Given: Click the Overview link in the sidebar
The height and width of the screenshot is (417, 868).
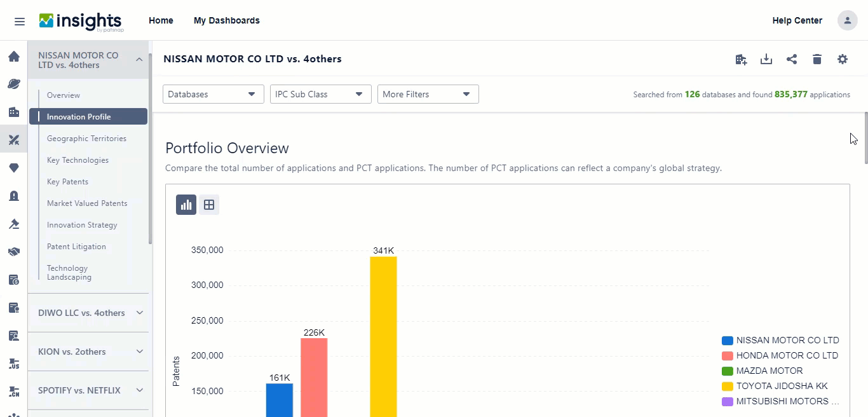Looking at the screenshot, I should click(64, 95).
